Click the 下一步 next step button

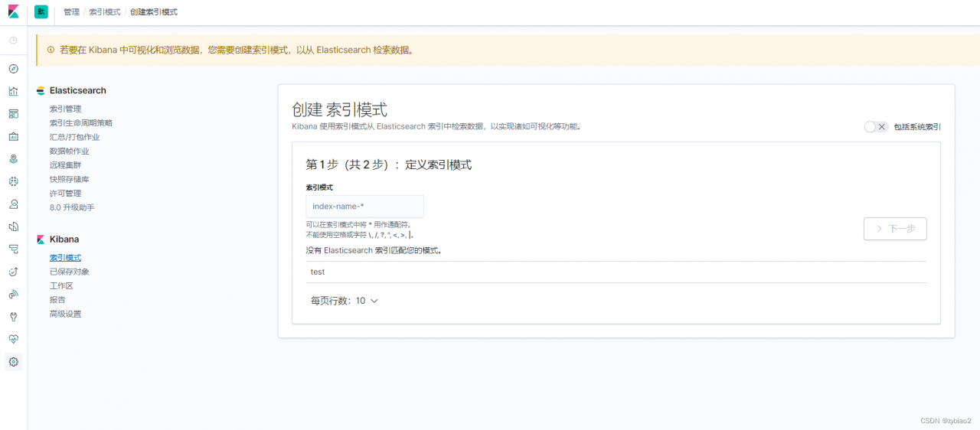click(x=895, y=229)
